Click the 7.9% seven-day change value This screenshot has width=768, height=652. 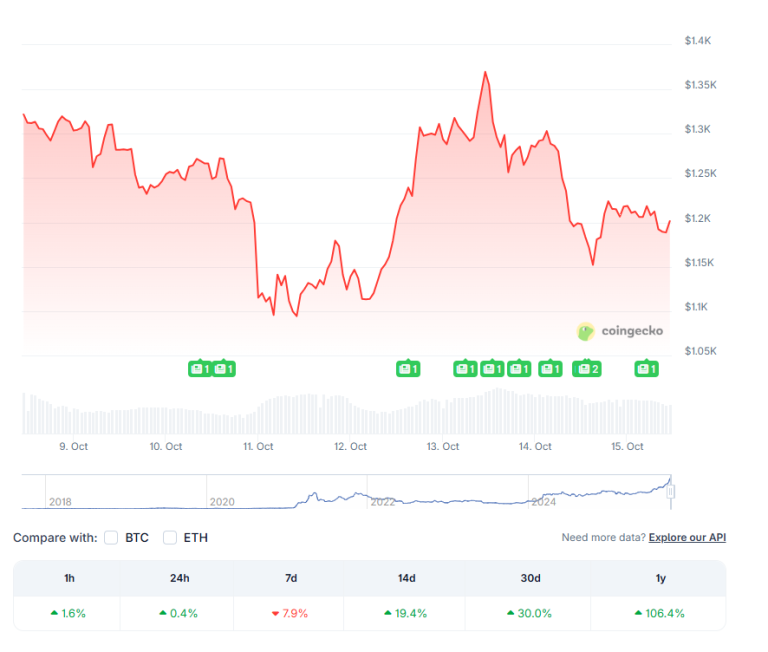[290, 613]
